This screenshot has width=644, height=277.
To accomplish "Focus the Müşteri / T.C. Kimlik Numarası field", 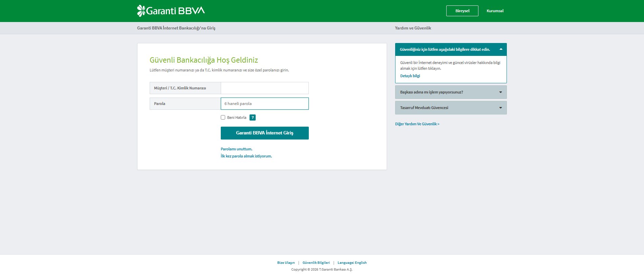I will pyautogui.click(x=265, y=88).
